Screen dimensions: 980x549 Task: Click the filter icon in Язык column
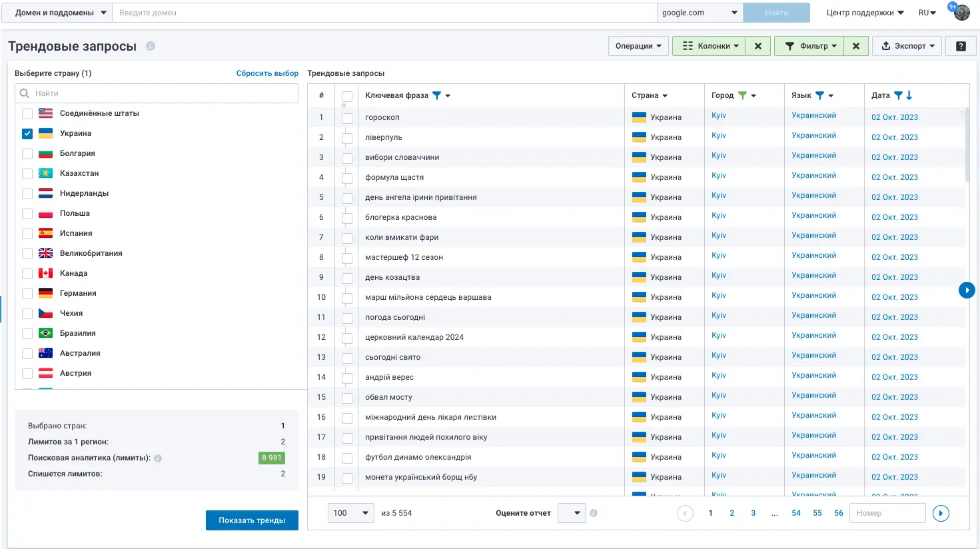click(820, 95)
